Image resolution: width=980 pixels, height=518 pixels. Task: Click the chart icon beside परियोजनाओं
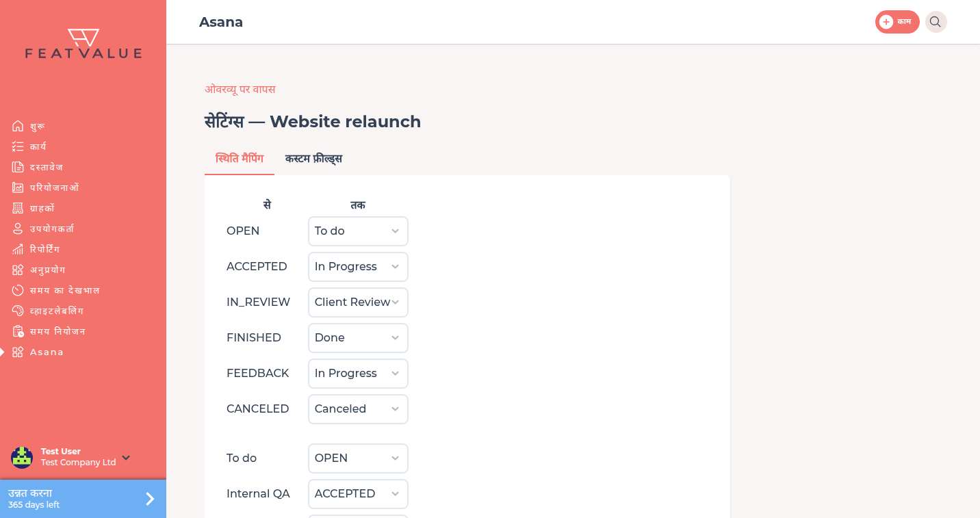click(18, 187)
